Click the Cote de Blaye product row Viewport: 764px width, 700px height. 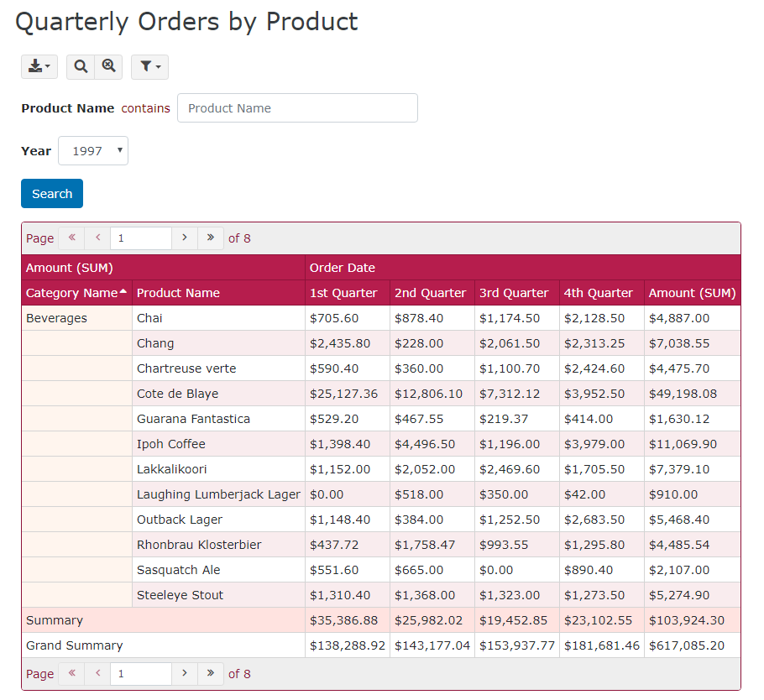[177, 394]
